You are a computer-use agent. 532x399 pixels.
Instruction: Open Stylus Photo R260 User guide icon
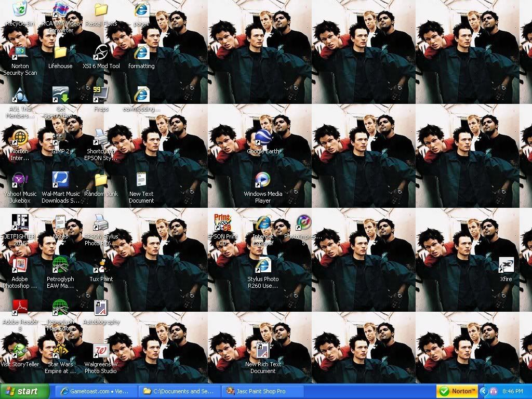[263, 265]
